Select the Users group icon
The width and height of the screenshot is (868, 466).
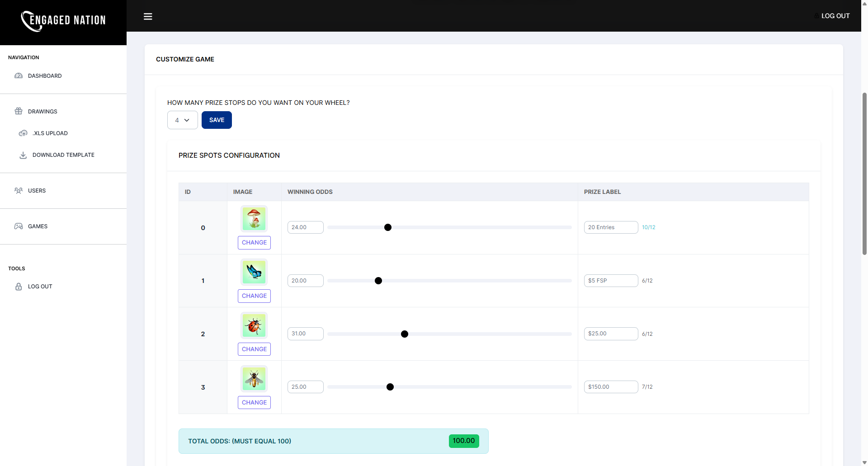coord(18,190)
